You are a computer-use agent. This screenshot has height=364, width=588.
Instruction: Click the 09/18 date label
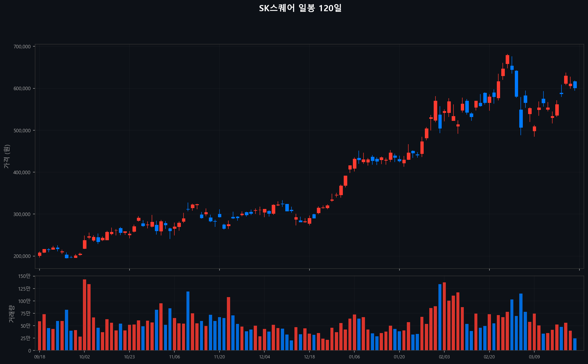point(40,357)
